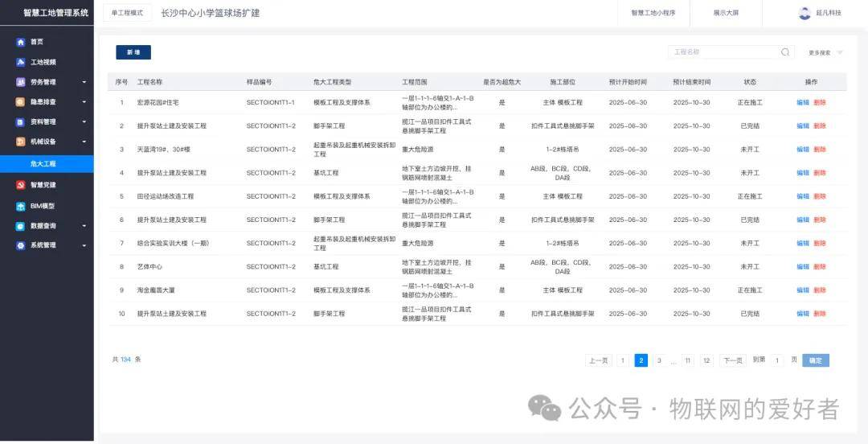Select the 危大工程 menu item

tap(47, 164)
